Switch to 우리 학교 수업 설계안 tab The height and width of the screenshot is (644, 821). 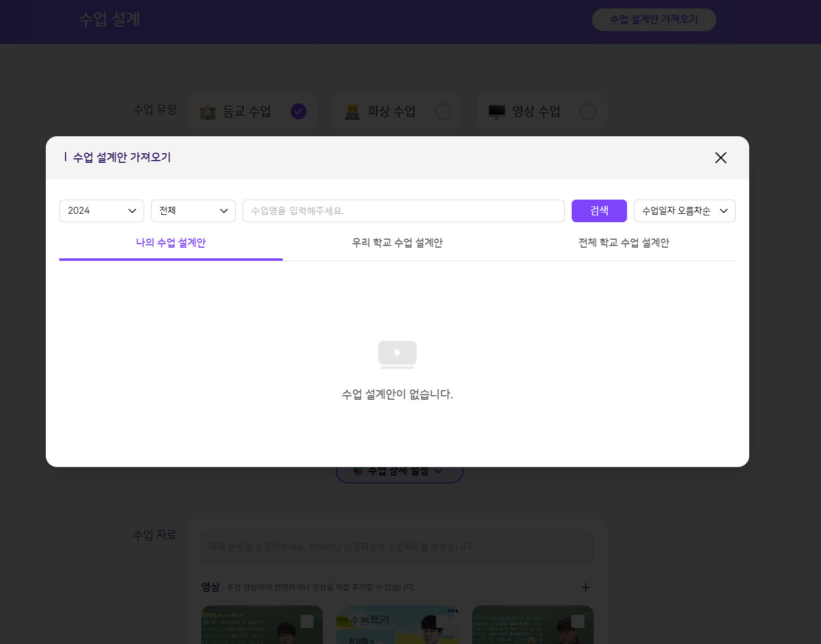click(397, 243)
